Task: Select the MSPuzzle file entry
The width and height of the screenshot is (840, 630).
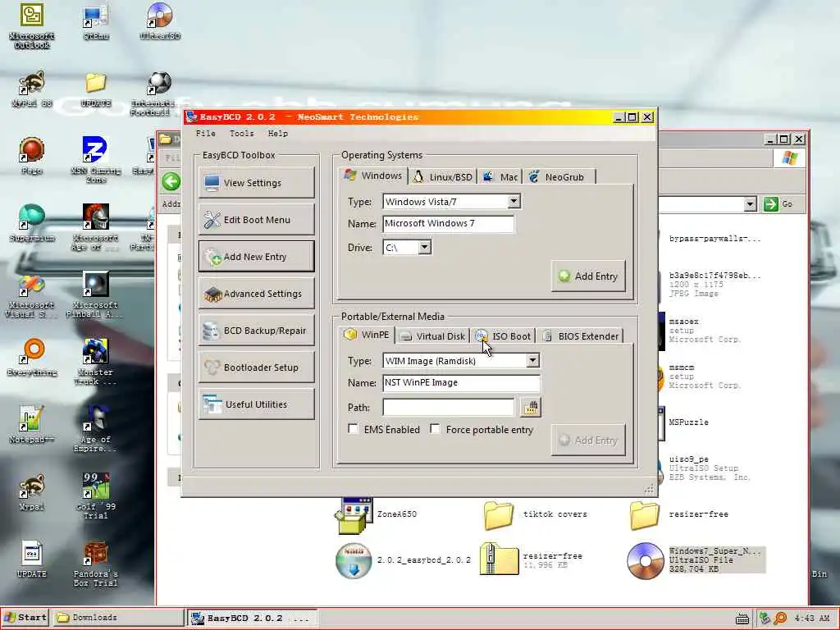Action: tap(688, 422)
